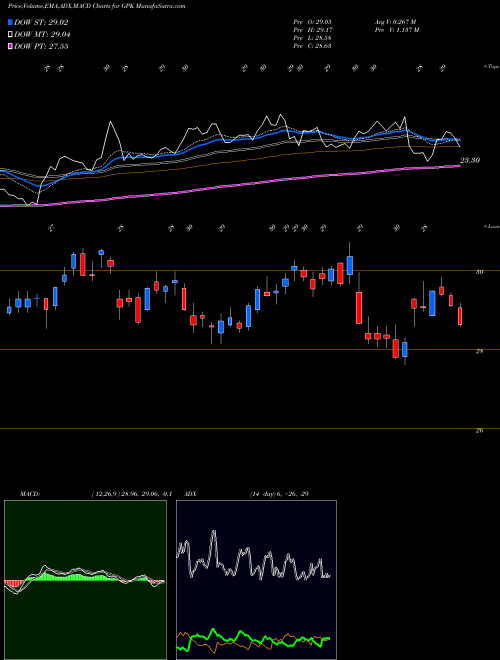Viewport: 500px width, 660px height.
Task: Click the 'Pre L: 28.58' value
Action: click(312, 38)
